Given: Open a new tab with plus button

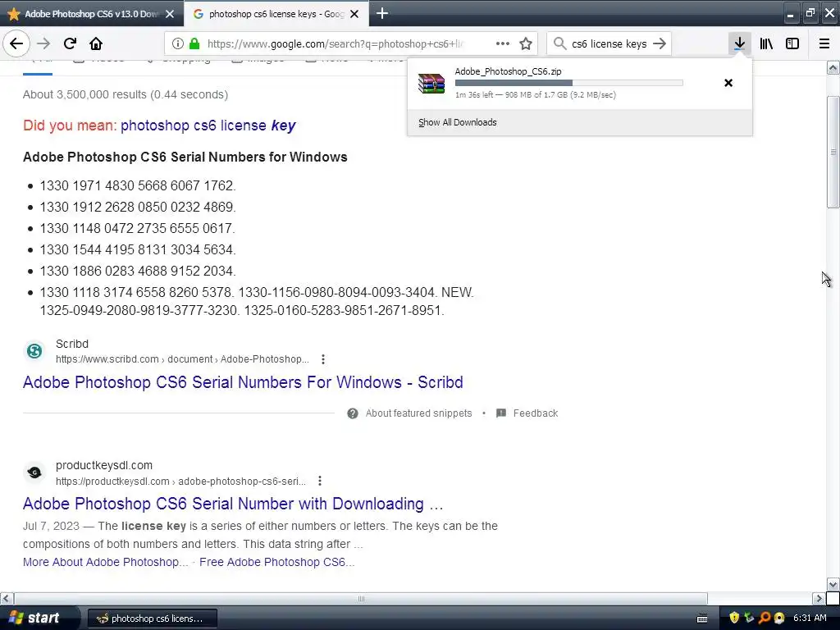Looking at the screenshot, I should (x=382, y=13).
